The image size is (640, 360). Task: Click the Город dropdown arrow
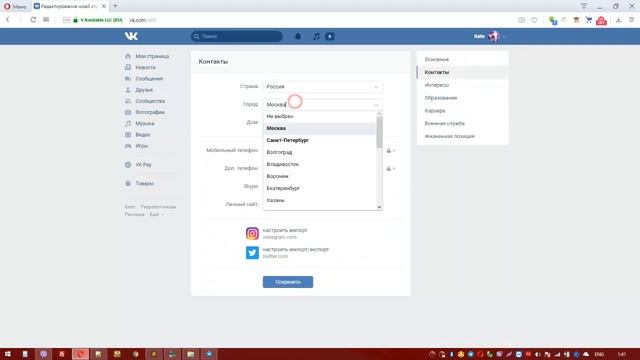(376, 105)
